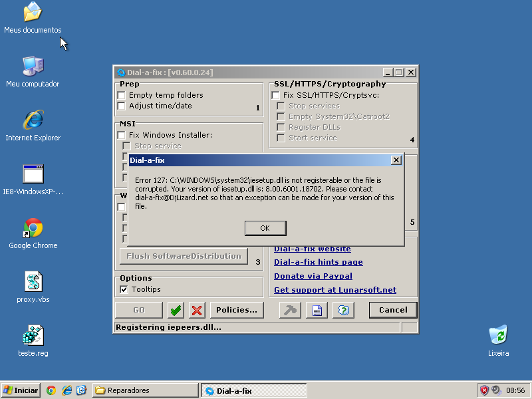Uncheck the Tooltips option
Screen dimensions: 532x399
coord(124,289)
